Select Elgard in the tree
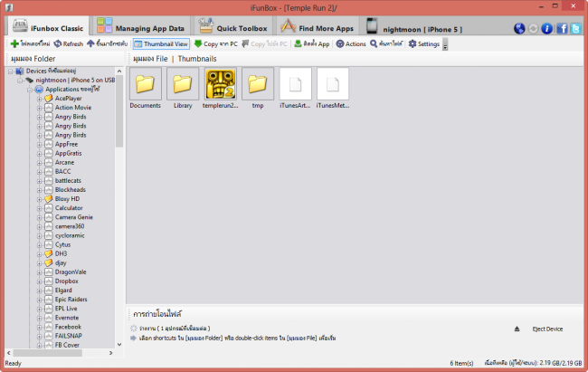 pyautogui.click(x=63, y=291)
